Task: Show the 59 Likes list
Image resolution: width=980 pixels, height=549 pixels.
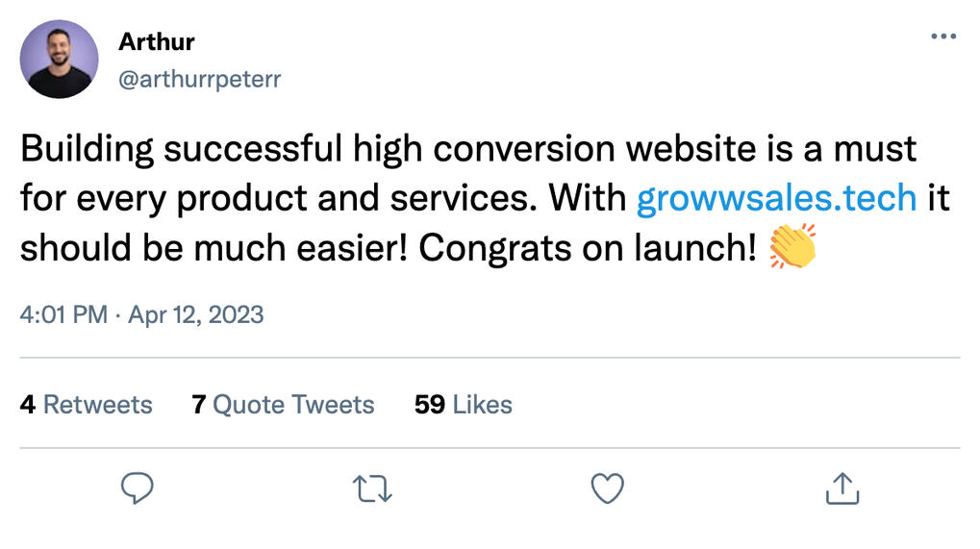Action: [x=464, y=405]
